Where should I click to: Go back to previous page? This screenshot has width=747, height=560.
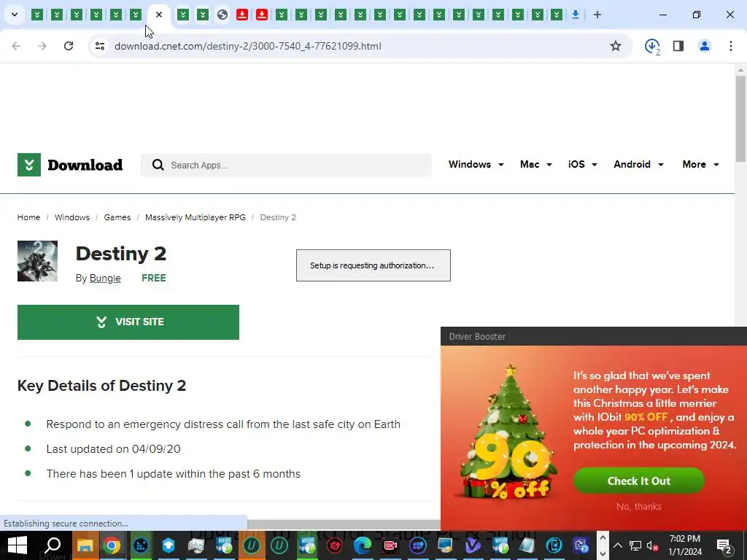[16, 46]
